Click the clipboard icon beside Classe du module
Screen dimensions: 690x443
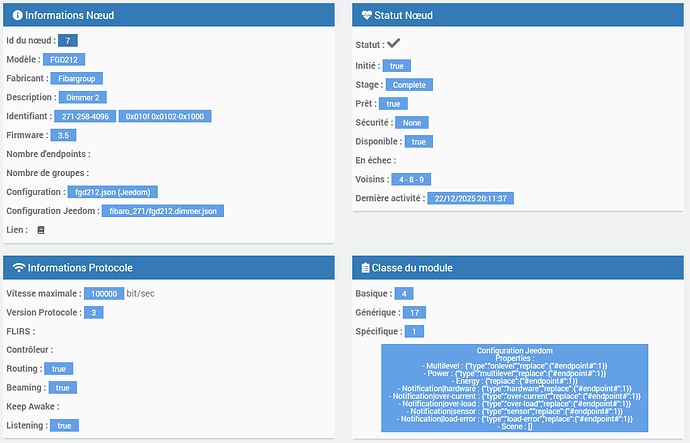366,268
